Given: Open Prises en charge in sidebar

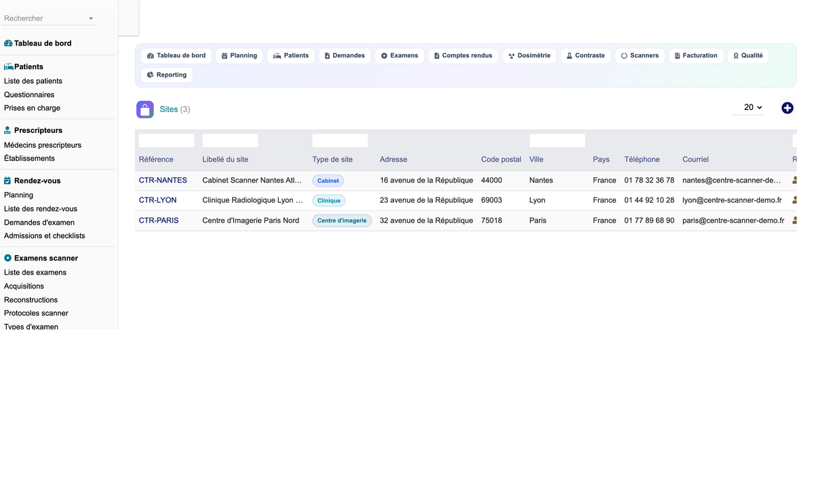Looking at the screenshot, I should [x=32, y=108].
